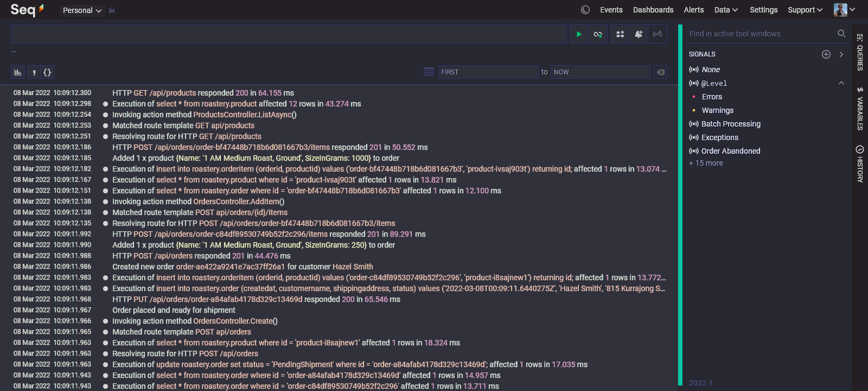
Task: Click the tail (auto-refresh loop) icon
Action: 597,34
